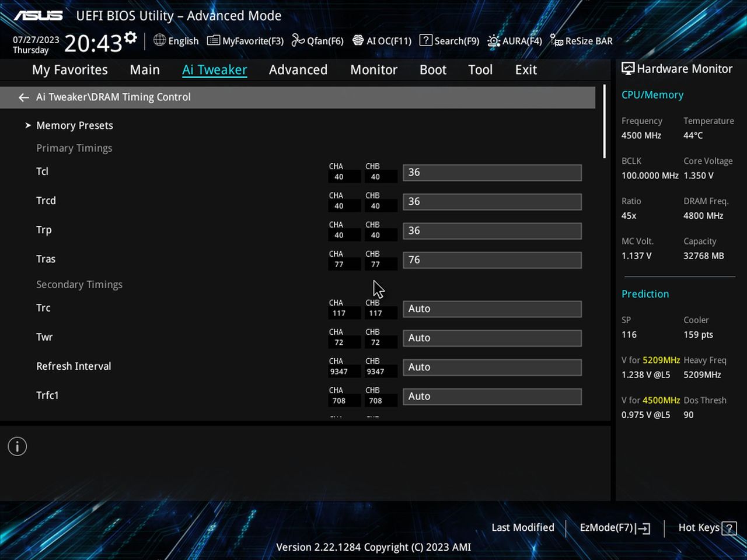
Task: Open time settings via gear icon
Action: pyautogui.click(x=131, y=38)
